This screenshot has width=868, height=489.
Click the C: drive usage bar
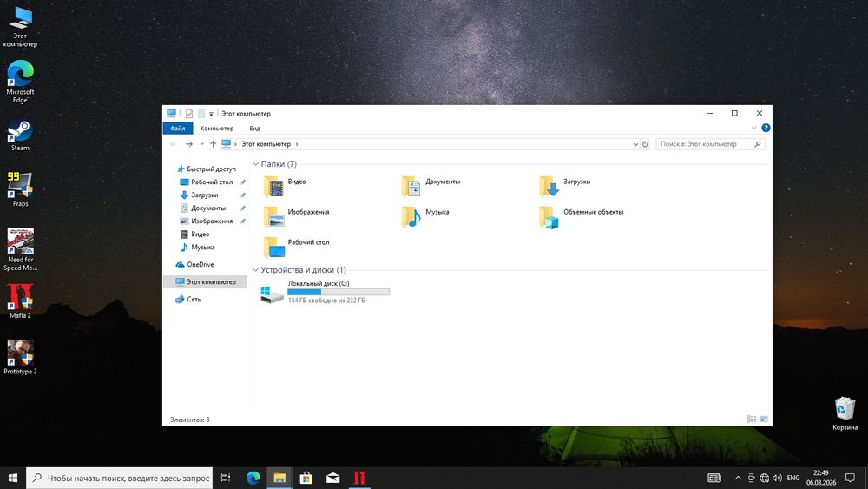[x=339, y=292]
